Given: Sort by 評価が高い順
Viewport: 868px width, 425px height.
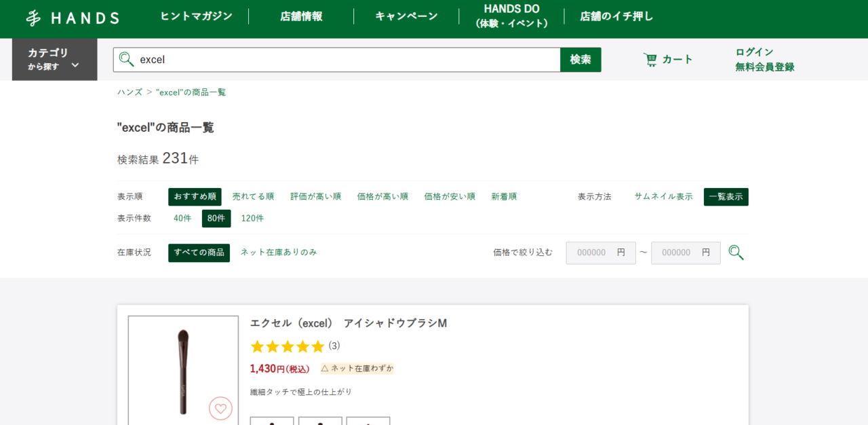Looking at the screenshot, I should click(x=316, y=197).
